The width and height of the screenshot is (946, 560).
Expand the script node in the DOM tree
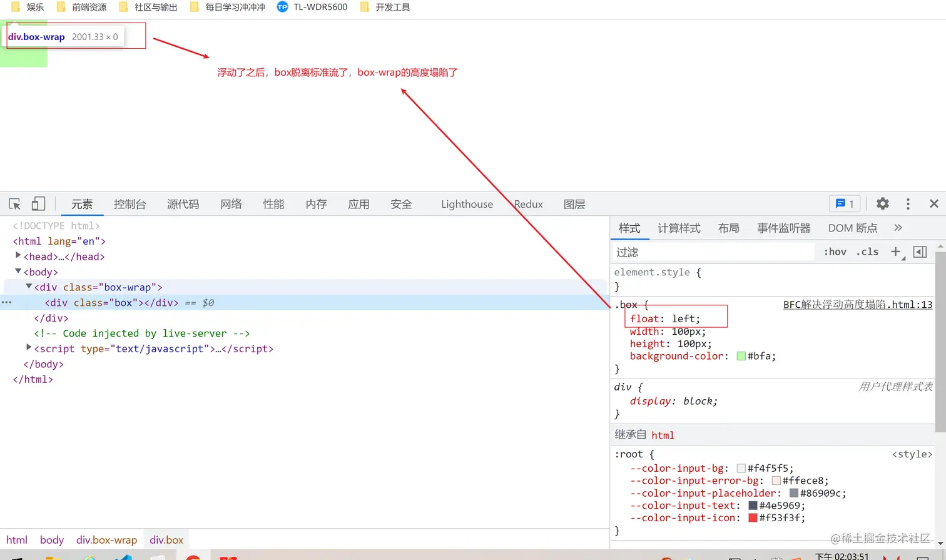coord(29,347)
